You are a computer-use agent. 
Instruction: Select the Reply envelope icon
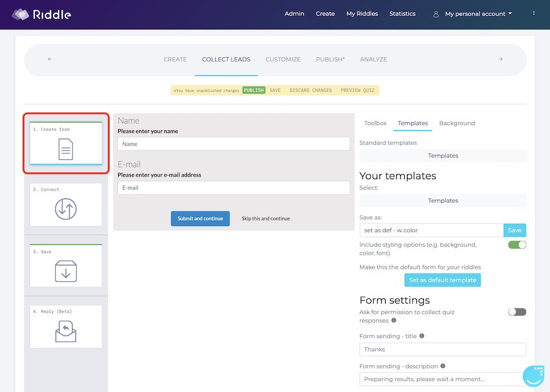click(65, 332)
